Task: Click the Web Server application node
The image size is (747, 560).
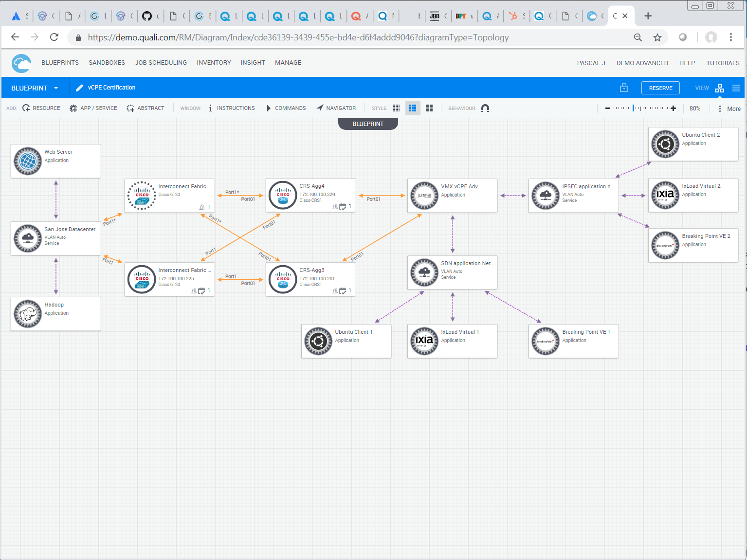Action: pos(56,161)
